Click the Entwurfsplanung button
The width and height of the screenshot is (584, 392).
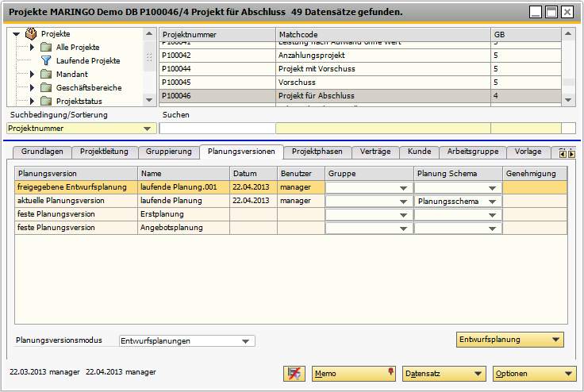coord(510,340)
